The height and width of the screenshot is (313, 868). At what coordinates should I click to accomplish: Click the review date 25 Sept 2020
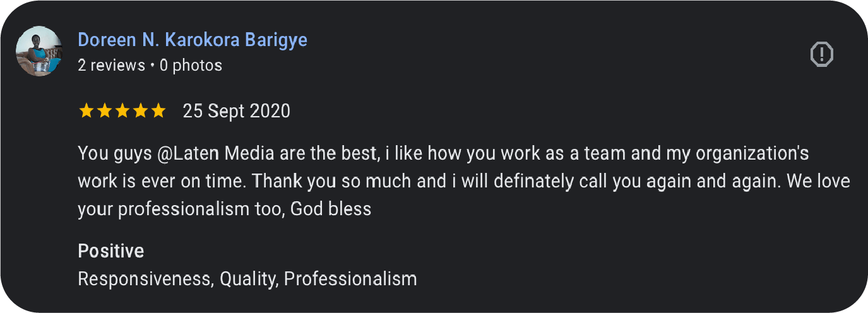point(236,112)
